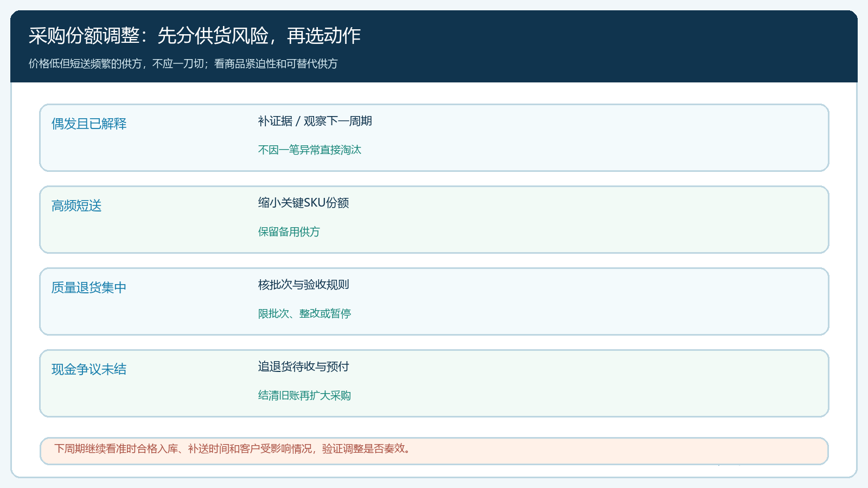Click the note 保留备用供方
The image size is (868, 488).
pos(289,232)
